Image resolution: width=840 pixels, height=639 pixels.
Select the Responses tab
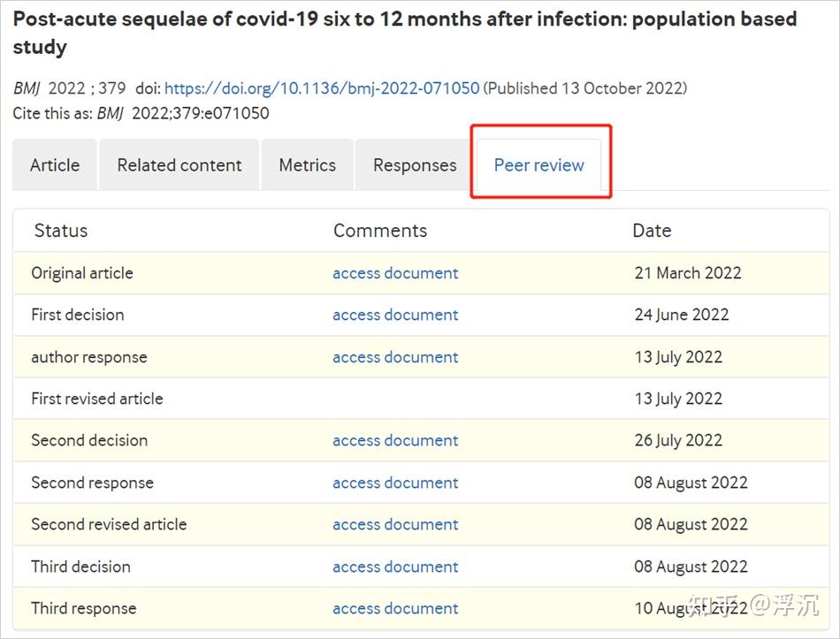pos(415,165)
